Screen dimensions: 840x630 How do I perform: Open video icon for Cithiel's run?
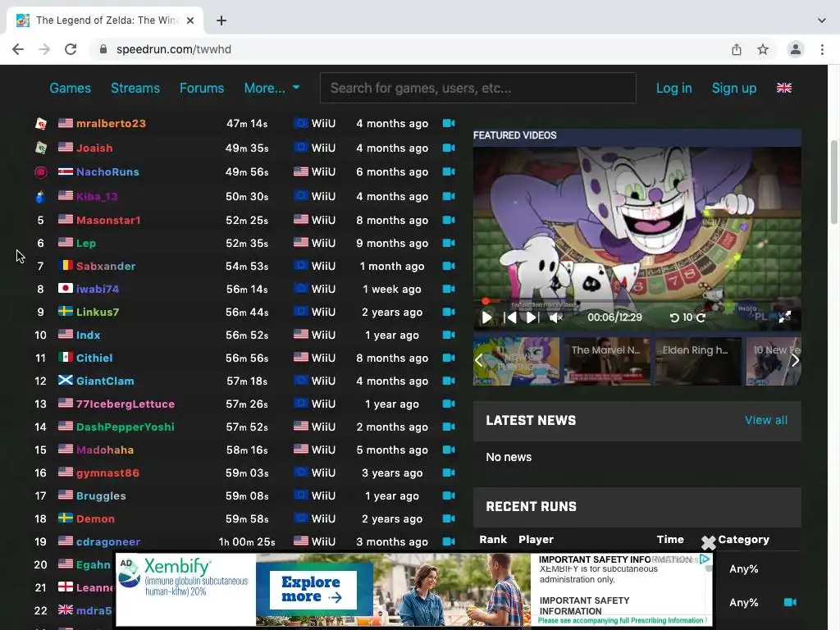[449, 358]
